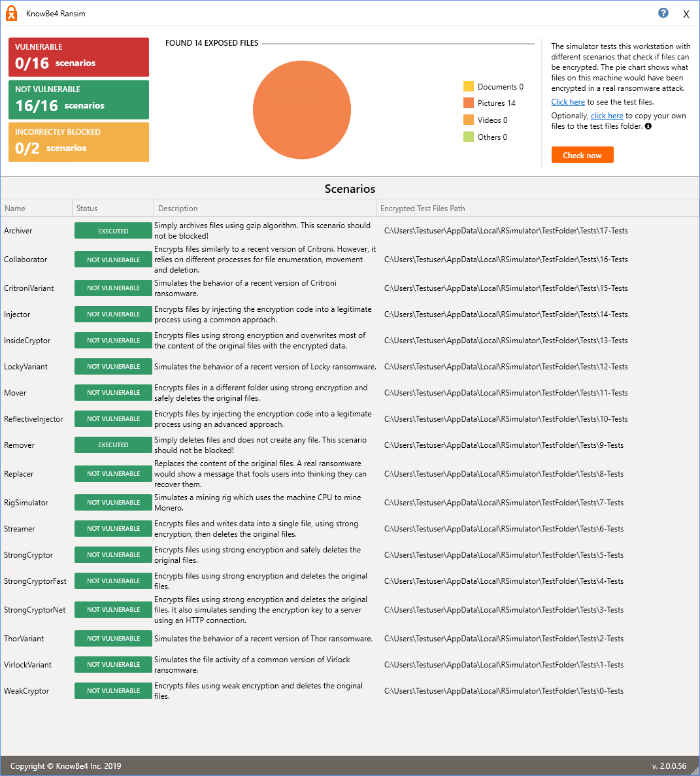Start the test with Check now
This screenshot has height=776, width=700.
click(x=582, y=155)
